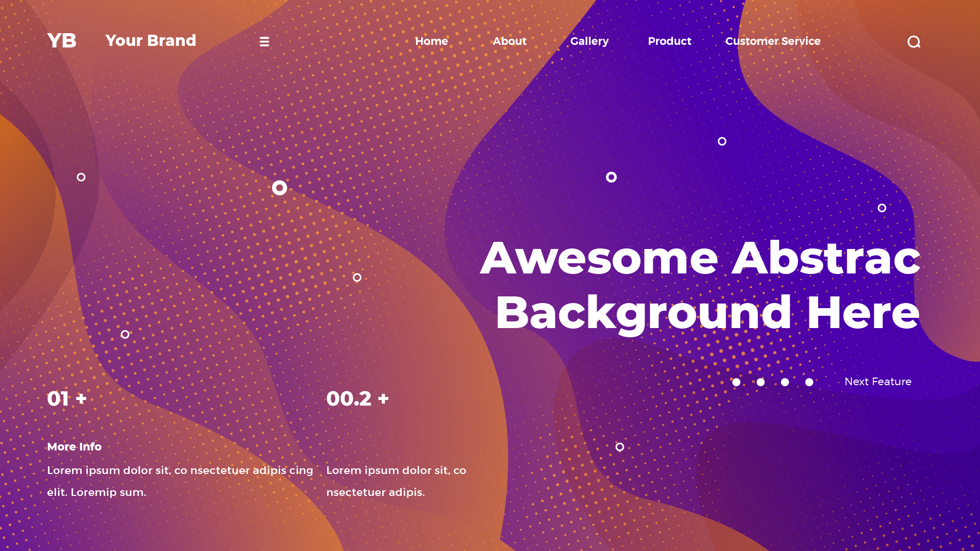The width and height of the screenshot is (980, 551).
Task: Click the hamburger menu icon
Action: click(264, 42)
